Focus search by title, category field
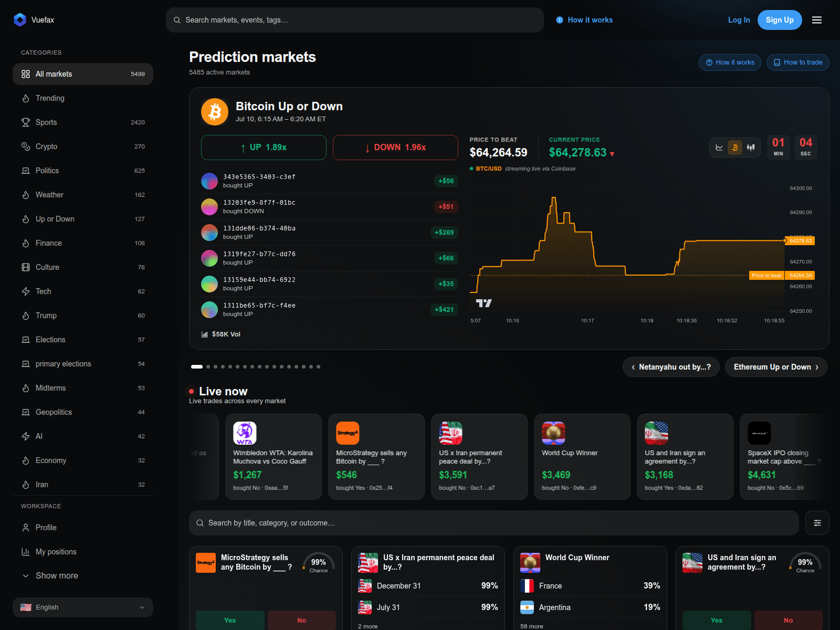This screenshot has height=630, width=840. pyautogui.click(x=494, y=523)
